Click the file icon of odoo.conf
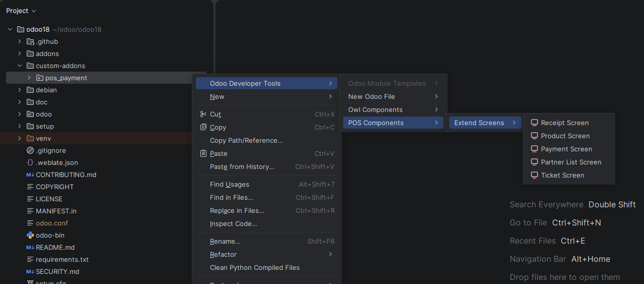Screen dimensions: 644x284 click(x=30, y=223)
